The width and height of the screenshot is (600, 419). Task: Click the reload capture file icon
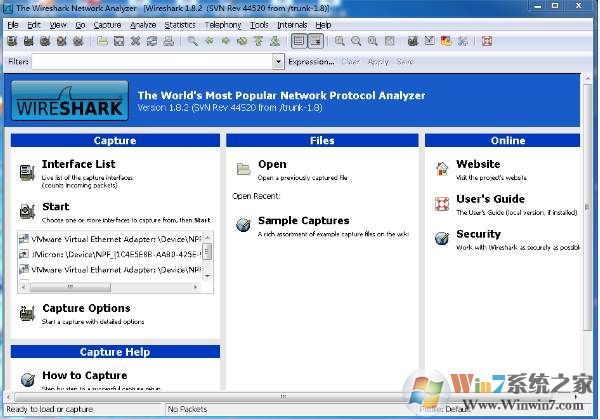151,41
